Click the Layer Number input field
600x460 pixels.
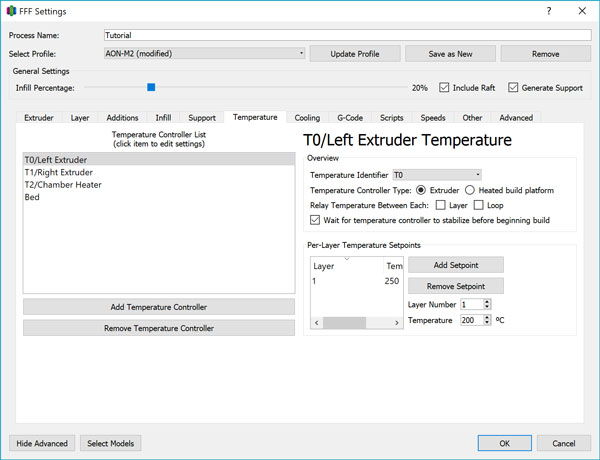(472, 305)
